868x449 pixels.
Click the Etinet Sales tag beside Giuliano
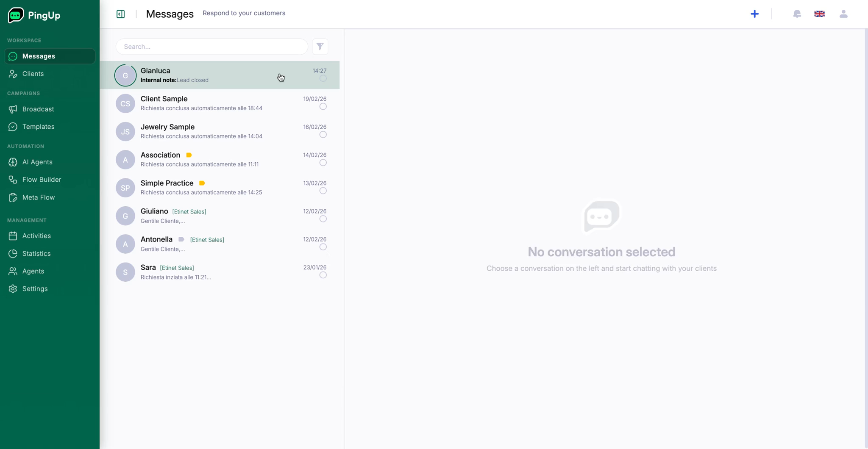pyautogui.click(x=189, y=212)
